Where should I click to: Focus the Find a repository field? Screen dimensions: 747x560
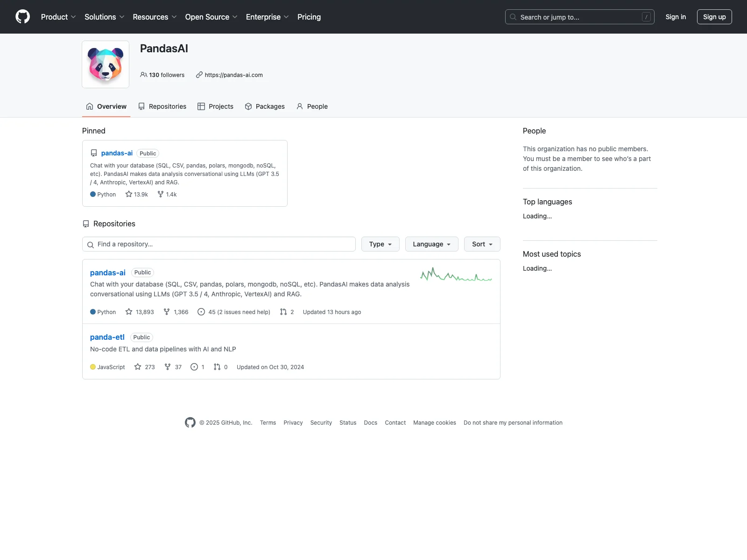click(219, 244)
